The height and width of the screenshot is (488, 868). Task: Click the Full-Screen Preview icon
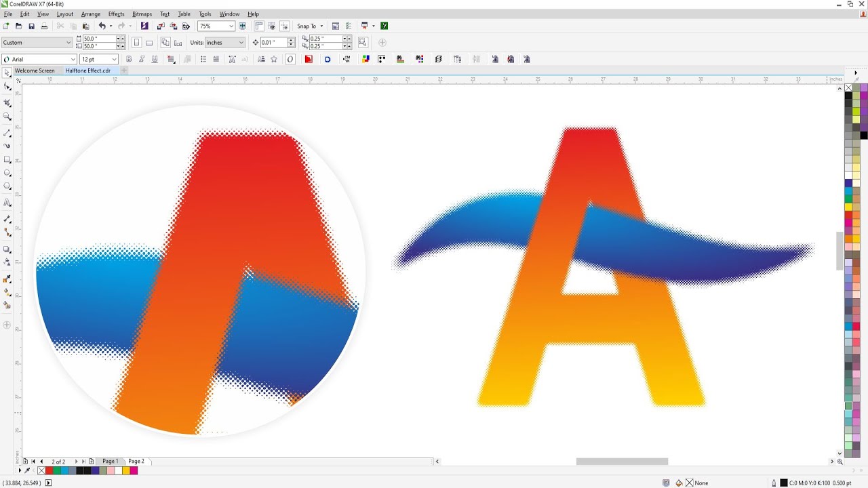pyautogui.click(x=243, y=26)
